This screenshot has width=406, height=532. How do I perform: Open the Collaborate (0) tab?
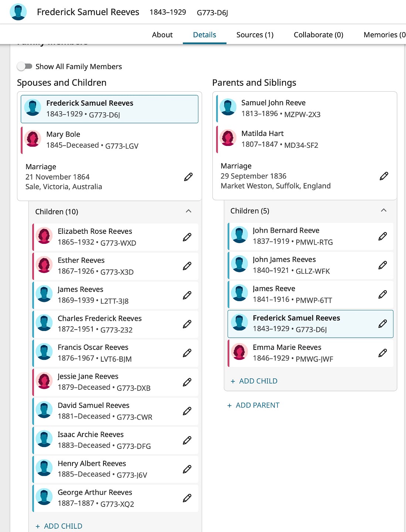click(318, 35)
